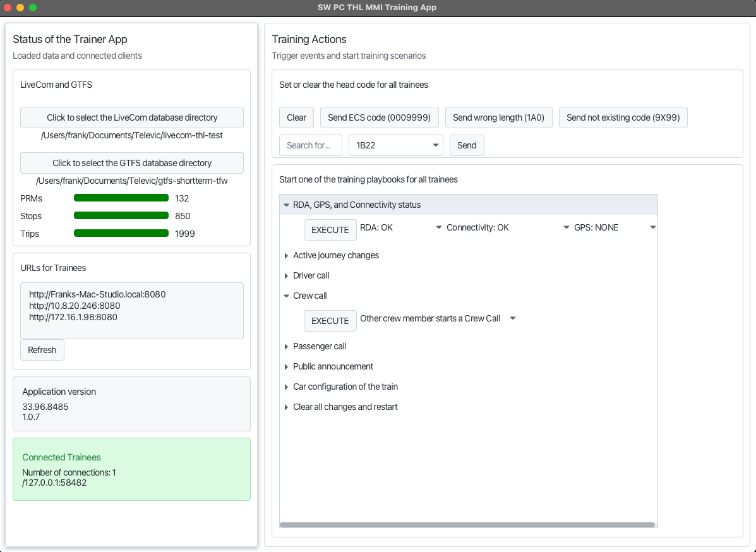Click the 'Number of connections: 1' text
This screenshot has height=552, width=756.
(x=69, y=473)
